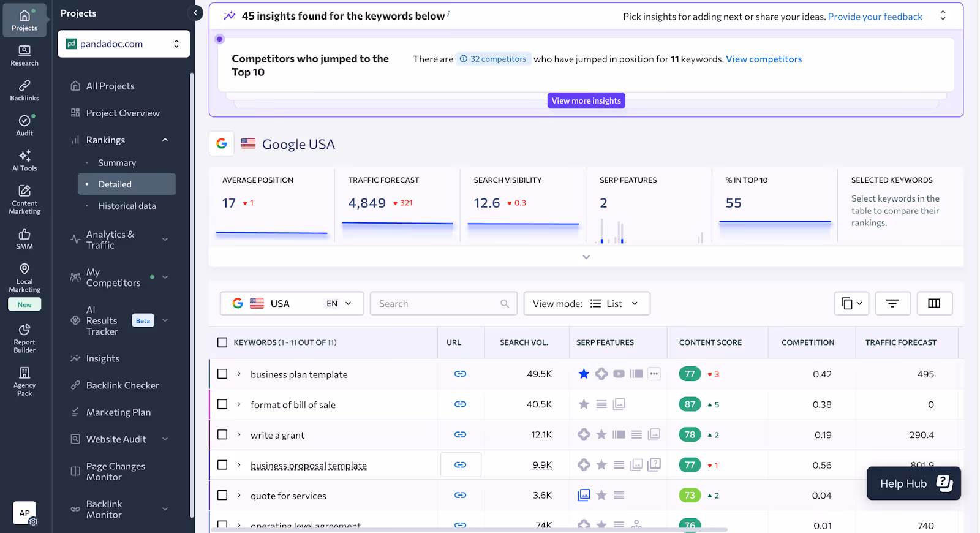This screenshot has width=980, height=533.
Task: Open the Provide your feedback link
Action: (x=875, y=17)
